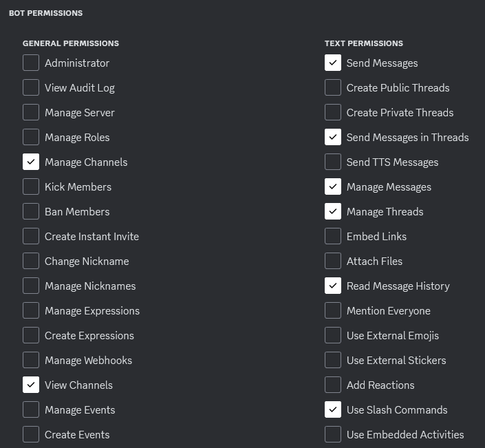Check the Embed Links box
The image size is (485, 448).
333,236
